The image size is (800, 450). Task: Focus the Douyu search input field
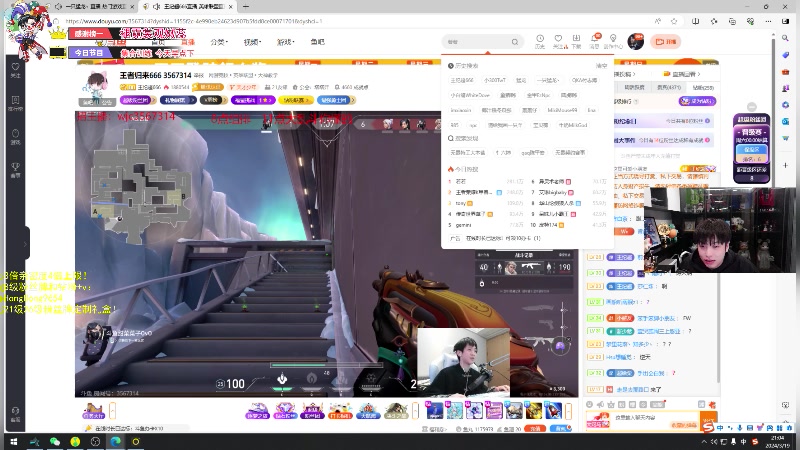click(x=477, y=42)
